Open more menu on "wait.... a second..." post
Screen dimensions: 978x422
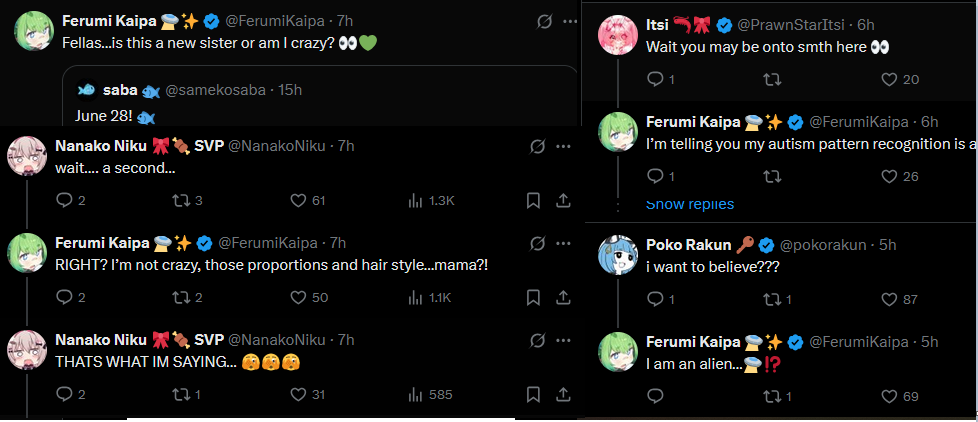click(x=563, y=146)
